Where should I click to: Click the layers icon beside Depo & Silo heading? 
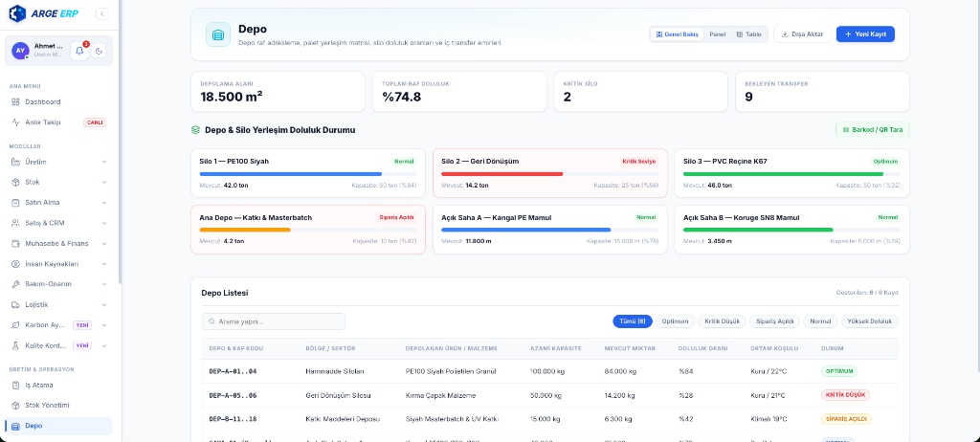pos(195,130)
